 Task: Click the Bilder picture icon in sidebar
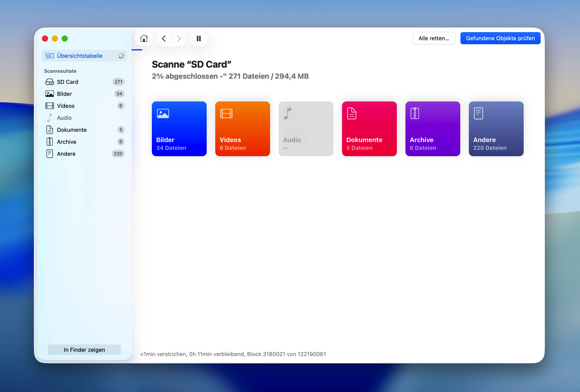(x=49, y=94)
